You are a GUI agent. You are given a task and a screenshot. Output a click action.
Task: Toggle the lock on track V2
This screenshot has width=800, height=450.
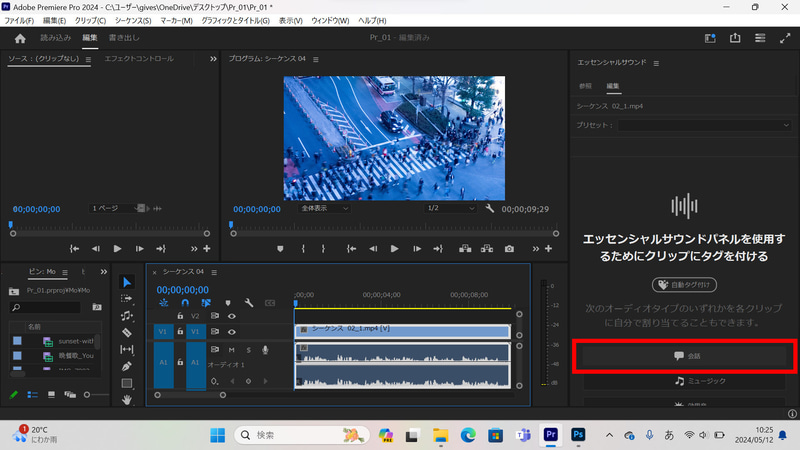coord(180,316)
